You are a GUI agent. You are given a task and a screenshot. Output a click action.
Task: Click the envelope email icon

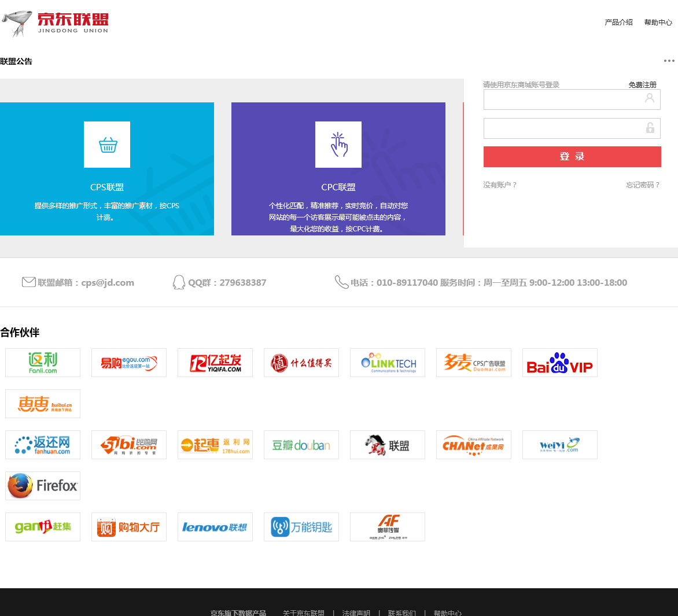pyautogui.click(x=28, y=282)
